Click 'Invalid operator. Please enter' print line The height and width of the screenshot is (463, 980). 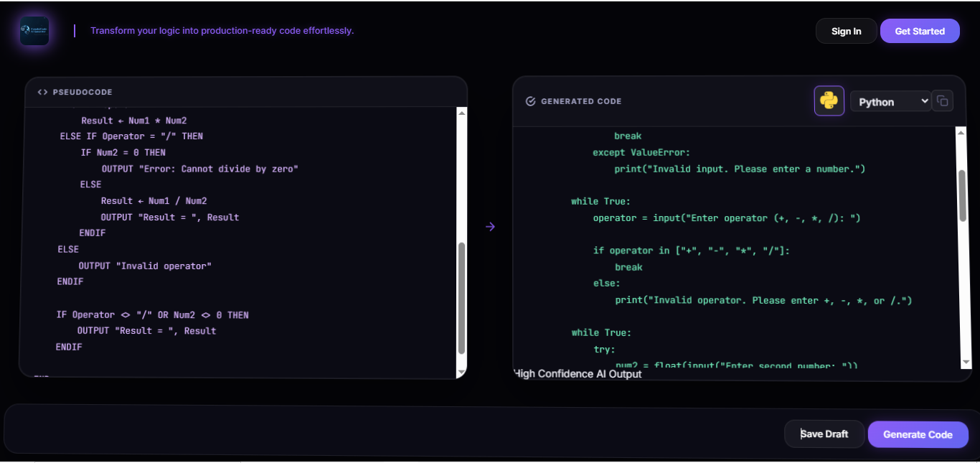pos(763,300)
